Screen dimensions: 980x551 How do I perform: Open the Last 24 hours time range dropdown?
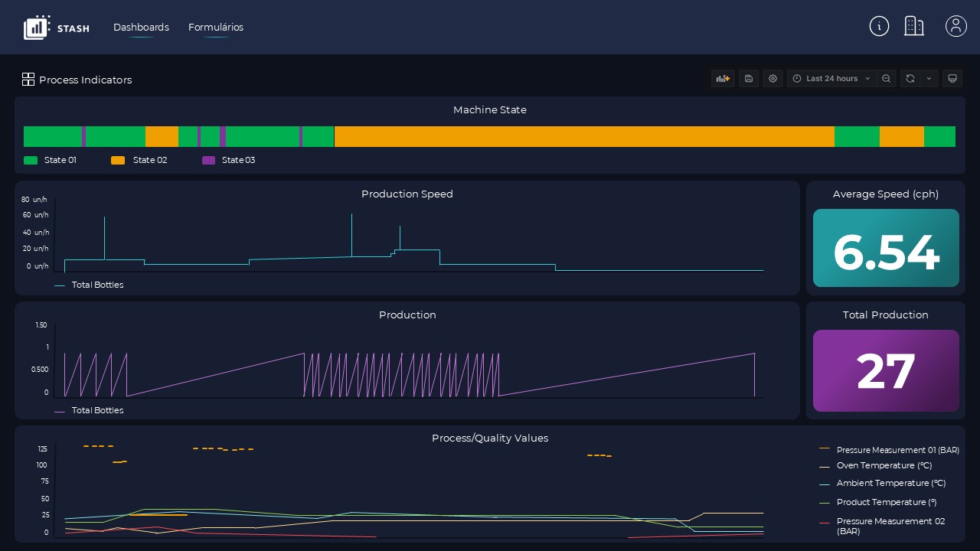click(x=831, y=78)
